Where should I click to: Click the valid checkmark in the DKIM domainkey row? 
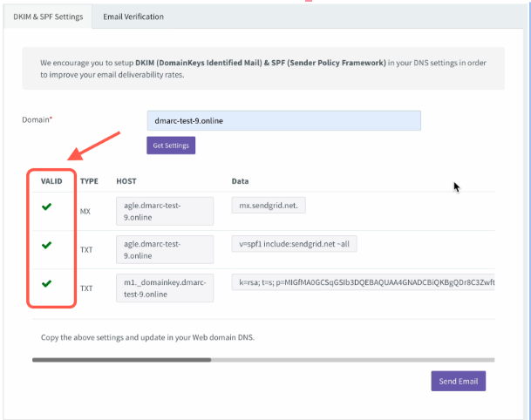pos(47,283)
